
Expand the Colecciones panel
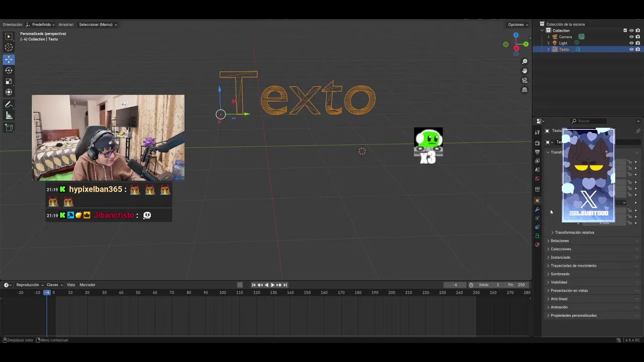pyautogui.click(x=593, y=249)
